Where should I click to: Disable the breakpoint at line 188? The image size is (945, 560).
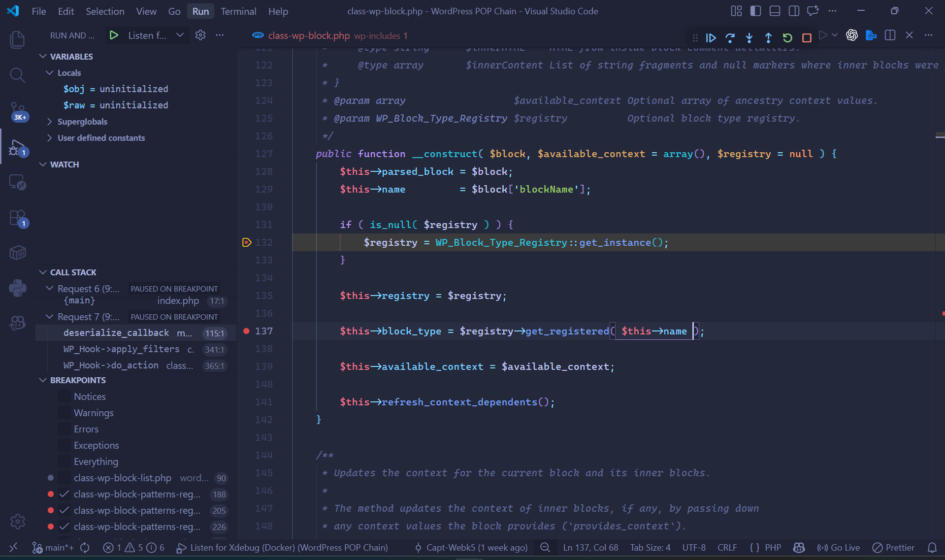64,494
